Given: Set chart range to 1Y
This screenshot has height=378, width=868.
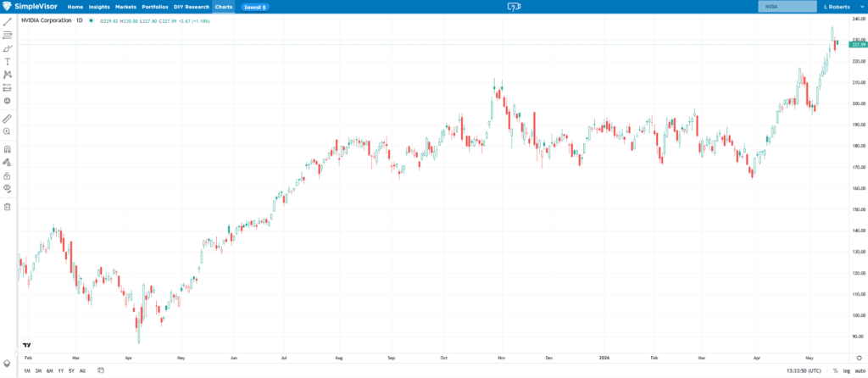Looking at the screenshot, I should pos(61,370).
